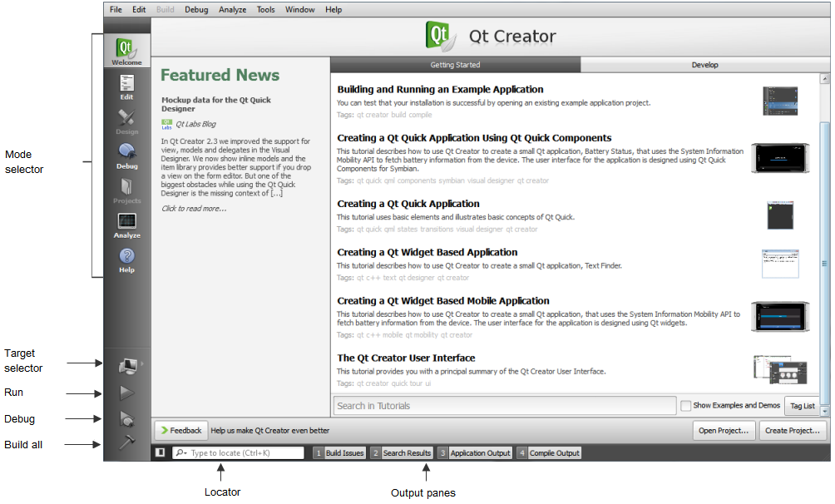Open Creating a Qt Widget Based Mobile Application

pyautogui.click(x=443, y=300)
